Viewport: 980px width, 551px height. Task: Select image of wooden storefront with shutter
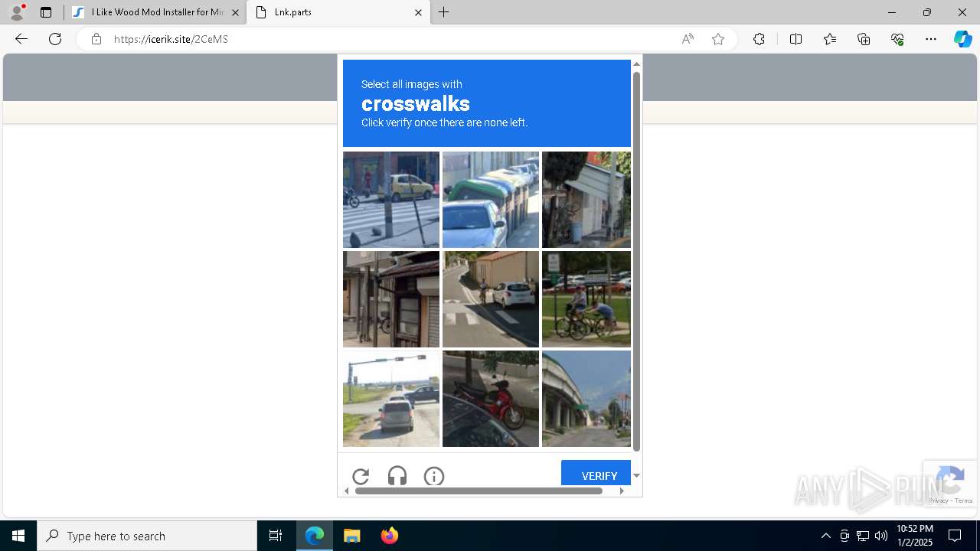click(391, 299)
